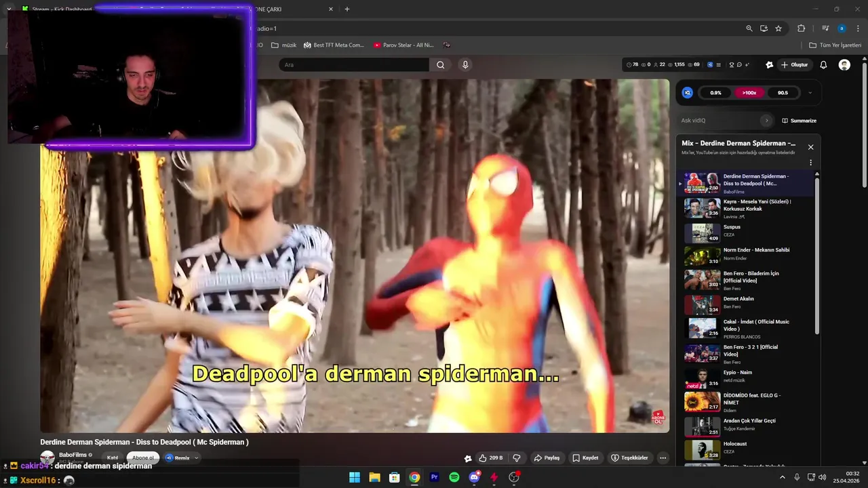Open the müzik bookmarks folder
Viewport: 868px width, 488px height.
(283, 45)
